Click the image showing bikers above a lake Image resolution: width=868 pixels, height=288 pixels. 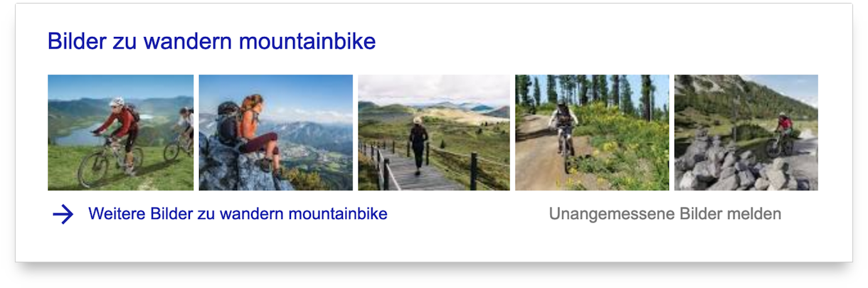pyautogui.click(x=120, y=133)
